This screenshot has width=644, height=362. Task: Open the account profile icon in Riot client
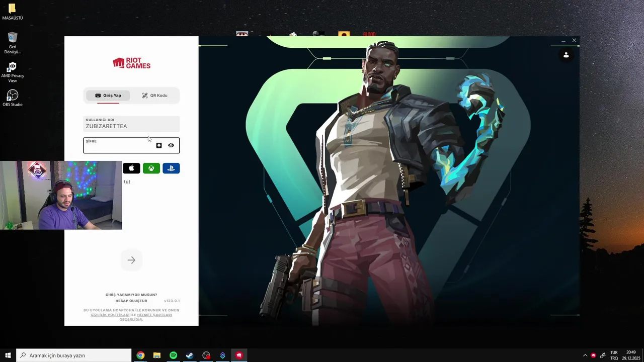click(x=566, y=55)
